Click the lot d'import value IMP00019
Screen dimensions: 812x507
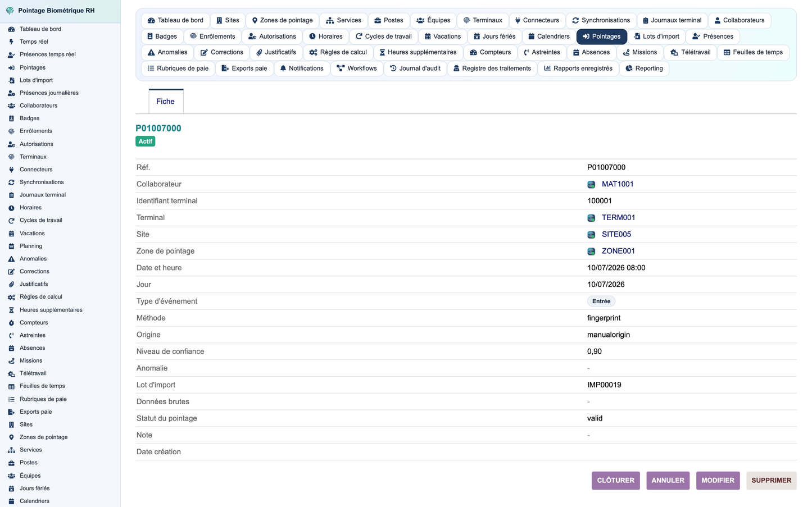(x=604, y=385)
